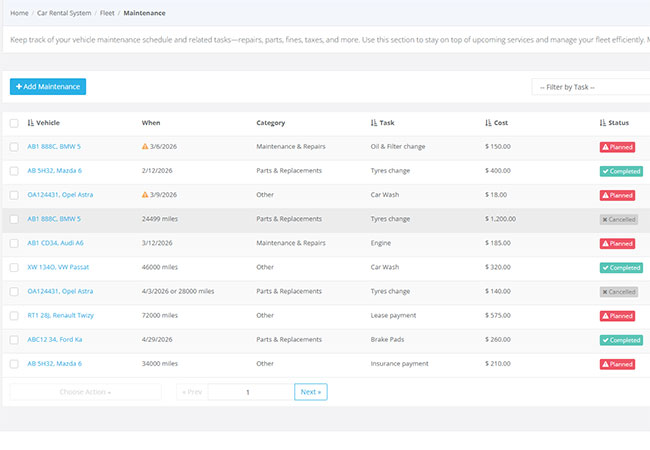Sort by Cost column sort icon
The image size is (650, 450).
coord(488,123)
